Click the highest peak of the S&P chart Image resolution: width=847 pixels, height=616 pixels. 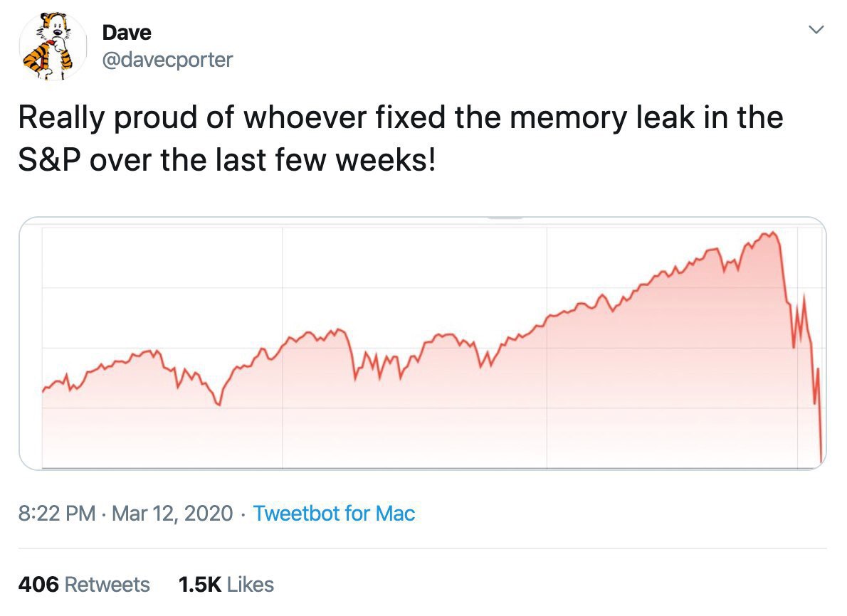pos(770,233)
